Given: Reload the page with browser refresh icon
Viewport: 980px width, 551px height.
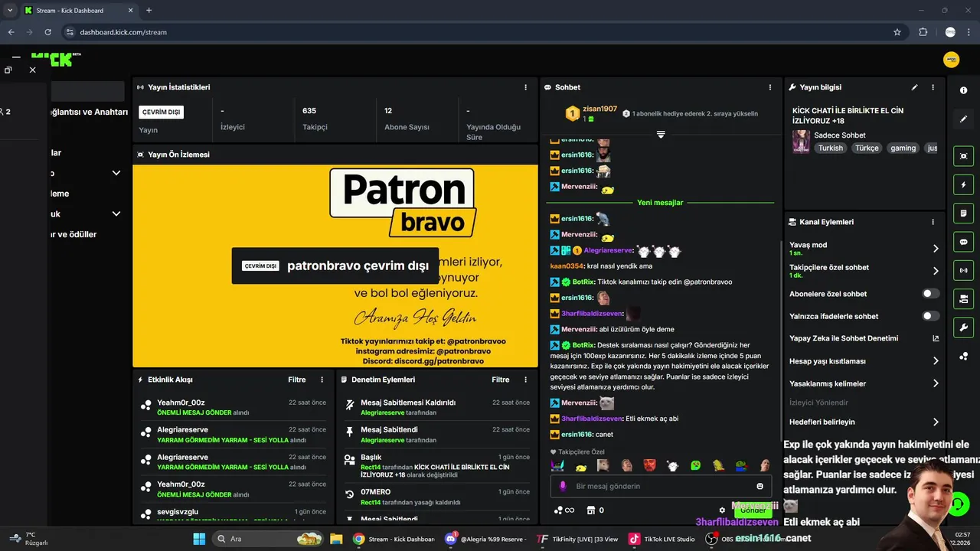Looking at the screenshot, I should click(48, 32).
